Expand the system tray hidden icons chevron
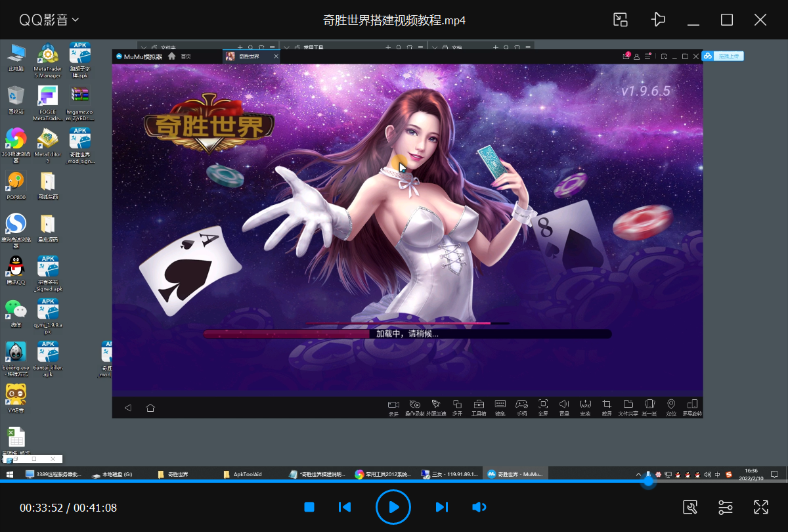Screen dimensions: 788x532 click(638, 474)
